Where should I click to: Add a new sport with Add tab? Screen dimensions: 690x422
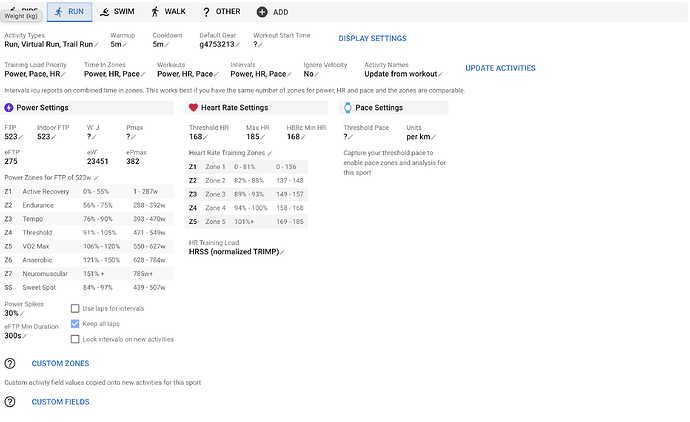pos(272,12)
